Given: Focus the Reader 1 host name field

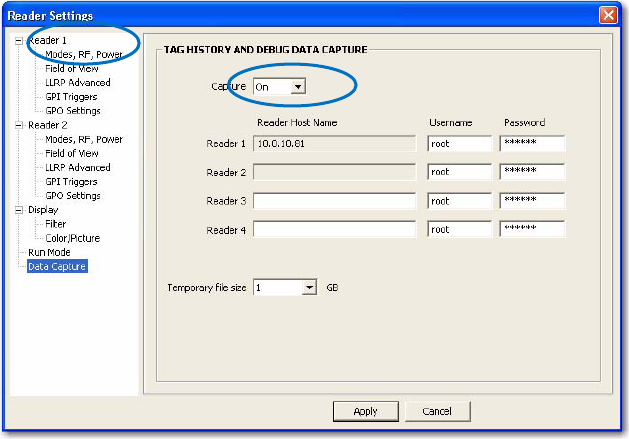Looking at the screenshot, I should pyautogui.click(x=334, y=144).
